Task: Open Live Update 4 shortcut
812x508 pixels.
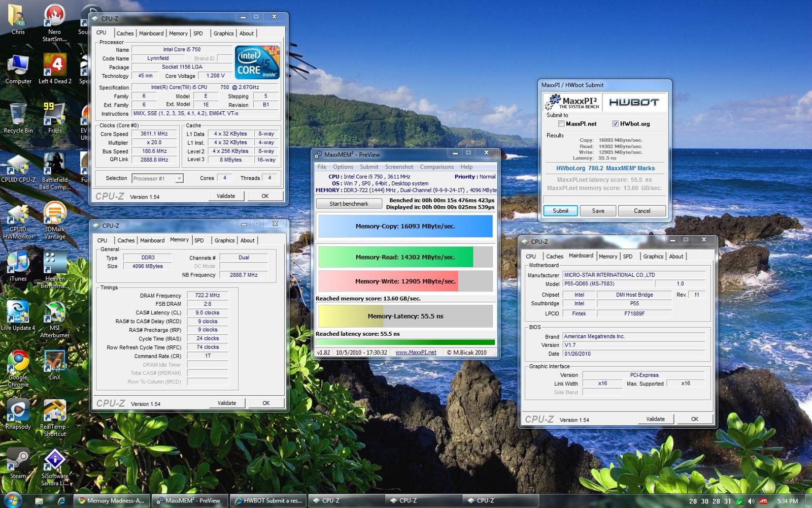Action: (18, 315)
